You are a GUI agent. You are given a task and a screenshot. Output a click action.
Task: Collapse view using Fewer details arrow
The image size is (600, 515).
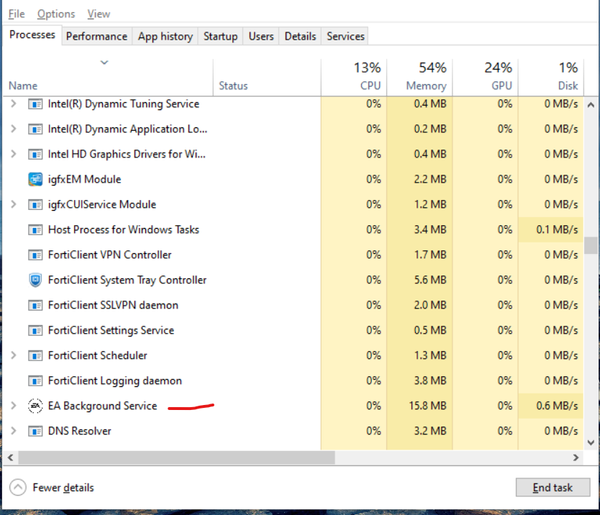pos(18,487)
